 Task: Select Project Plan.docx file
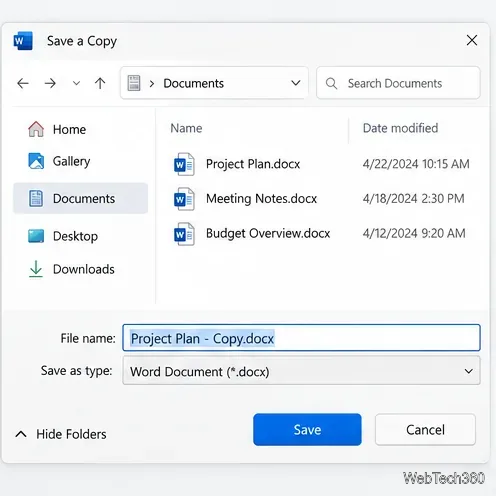click(x=253, y=164)
